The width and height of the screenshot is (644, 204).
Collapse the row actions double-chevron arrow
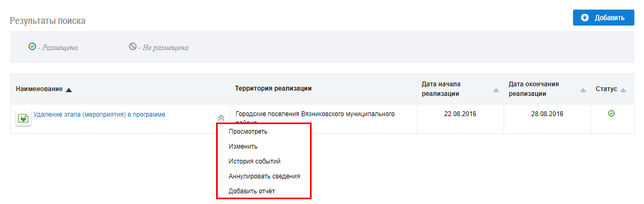pos(221,118)
